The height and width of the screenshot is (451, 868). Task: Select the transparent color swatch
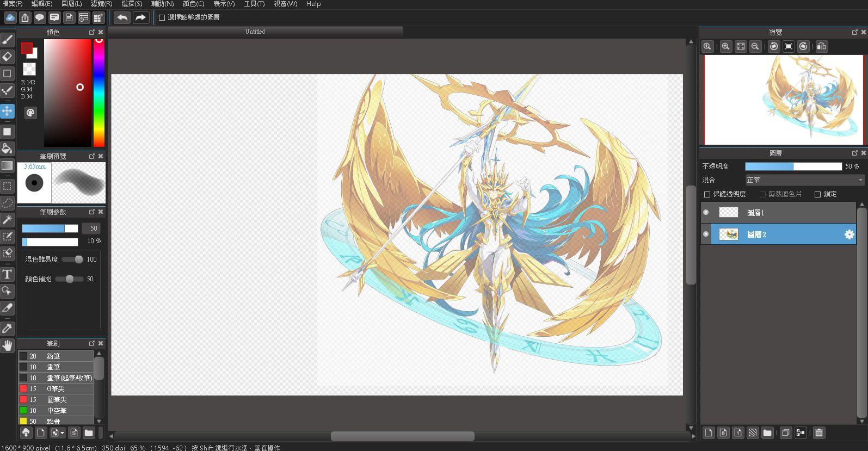(29, 69)
